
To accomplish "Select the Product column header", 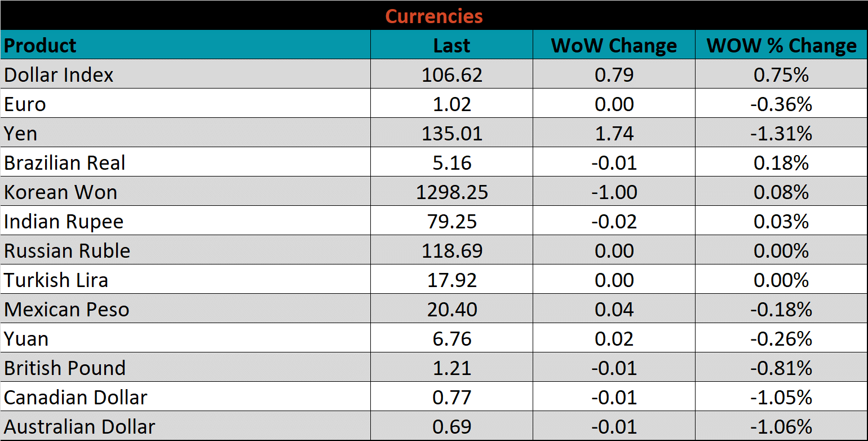I will [x=40, y=45].
